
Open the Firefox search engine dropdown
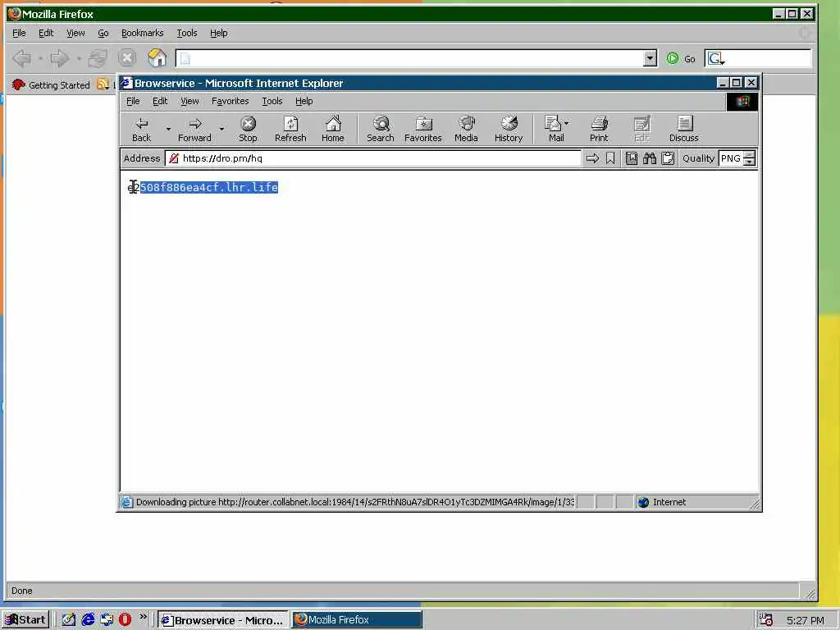click(x=716, y=58)
